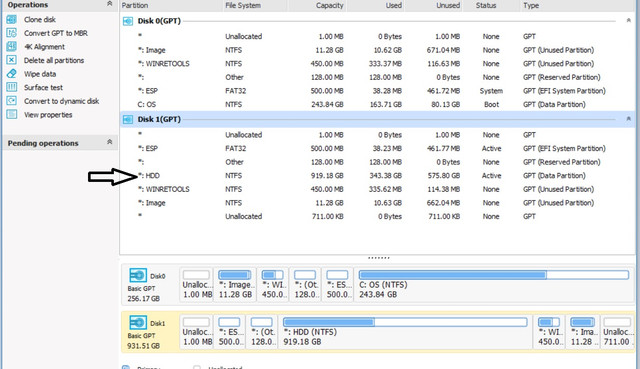This screenshot has width=640, height=369.
Task: Sort by the Unused column header
Action: tap(448, 6)
